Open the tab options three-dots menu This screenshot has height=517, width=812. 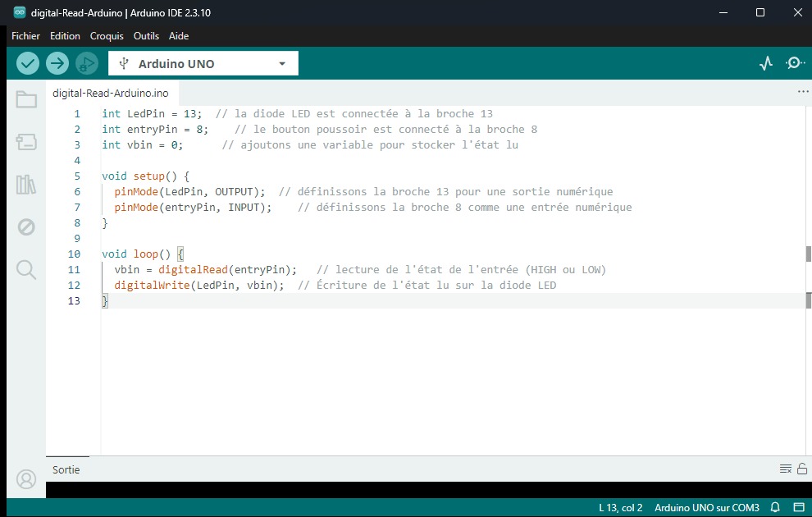click(x=803, y=92)
